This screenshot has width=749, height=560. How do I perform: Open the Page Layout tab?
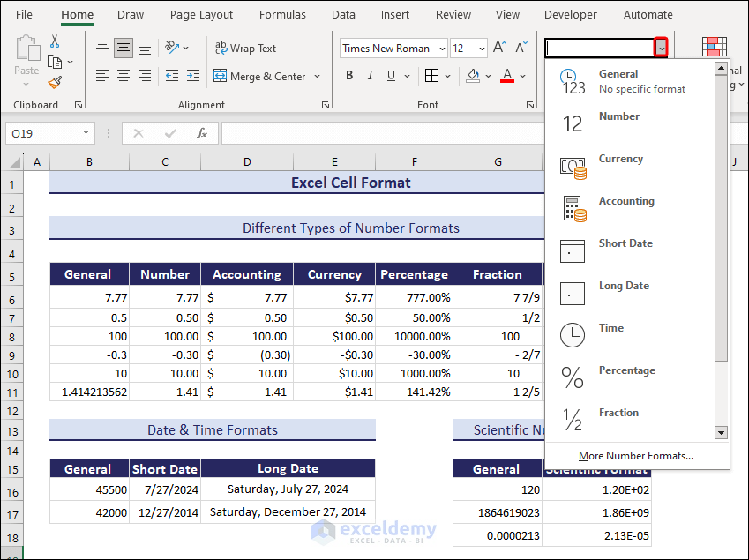pyautogui.click(x=201, y=15)
